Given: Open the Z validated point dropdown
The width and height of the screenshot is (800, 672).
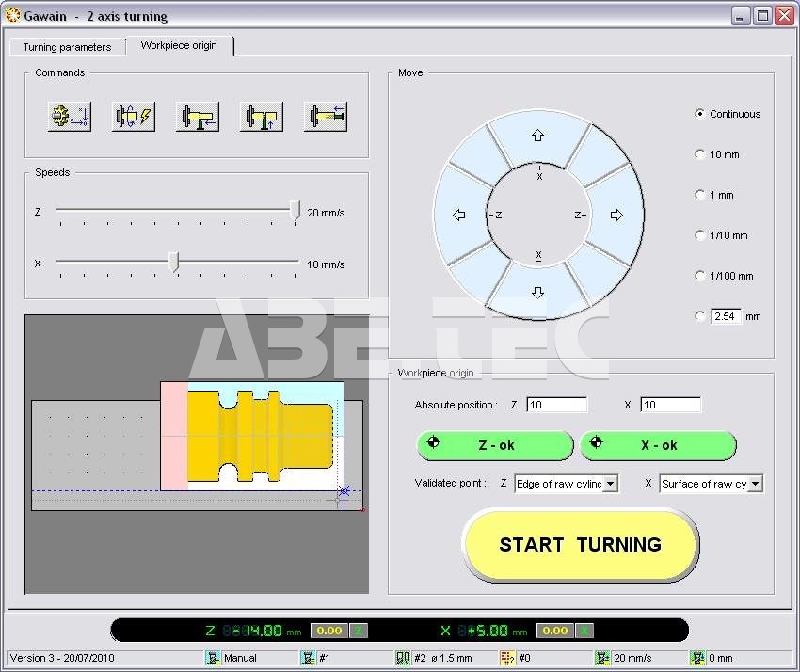Looking at the screenshot, I should coord(610,484).
